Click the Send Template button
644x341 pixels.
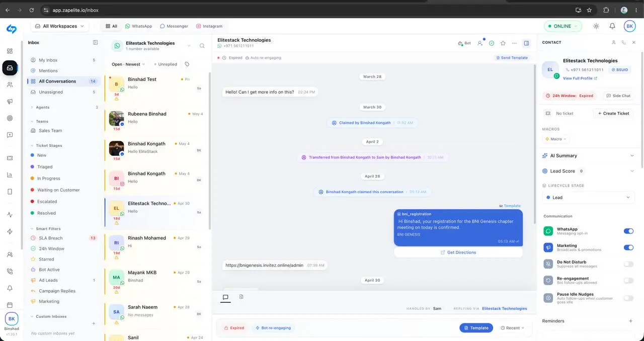512,58
